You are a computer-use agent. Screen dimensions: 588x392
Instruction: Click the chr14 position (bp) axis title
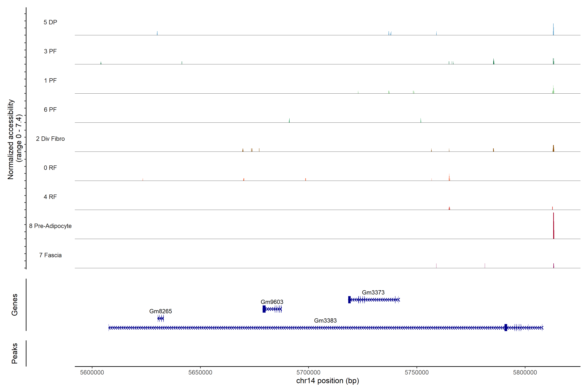click(327, 381)
